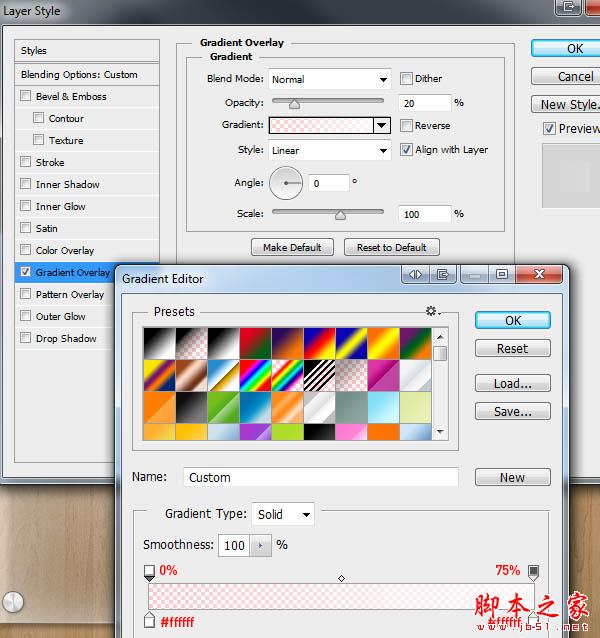Enable the Bevel & Emboss checkbox
Screen dimensions: 600x638
(25, 96)
